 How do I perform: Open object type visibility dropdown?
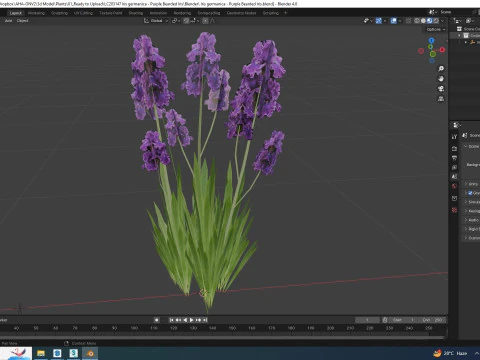pos(368,21)
